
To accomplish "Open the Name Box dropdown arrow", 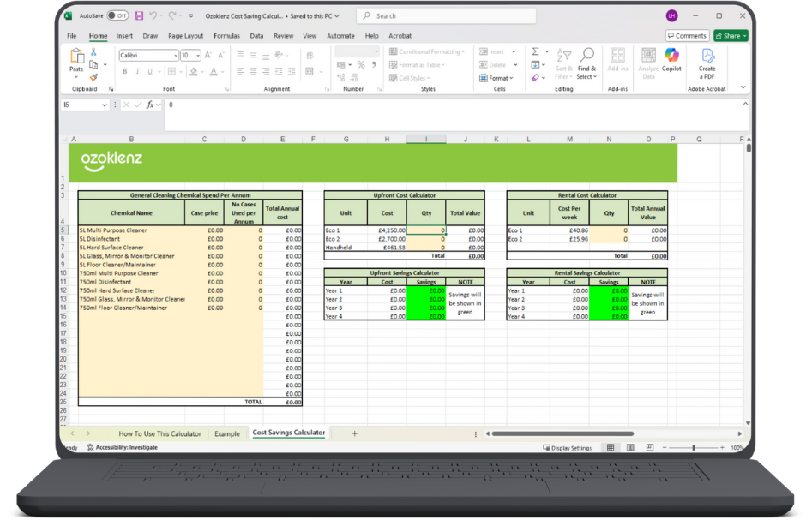I will click(105, 105).
